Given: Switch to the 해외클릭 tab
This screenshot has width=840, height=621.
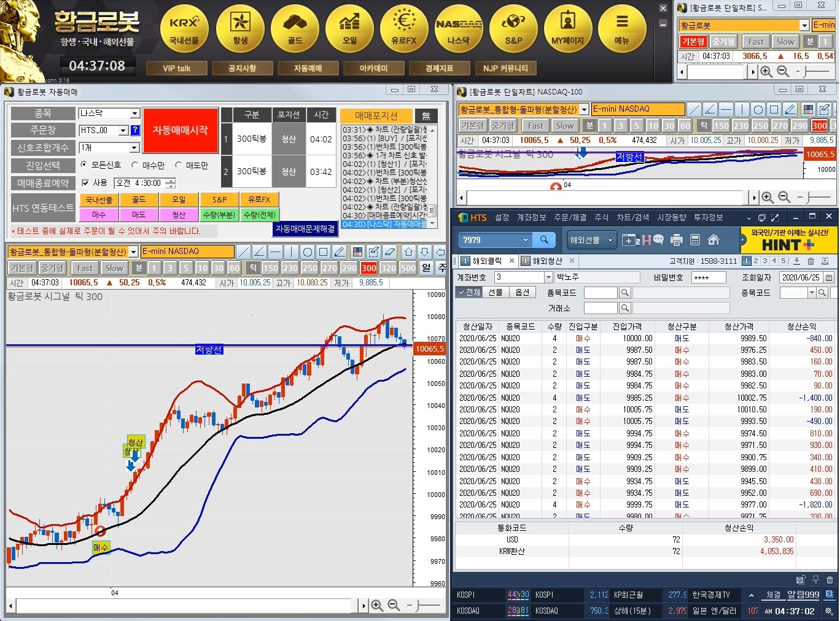Looking at the screenshot, I should coord(487,261).
